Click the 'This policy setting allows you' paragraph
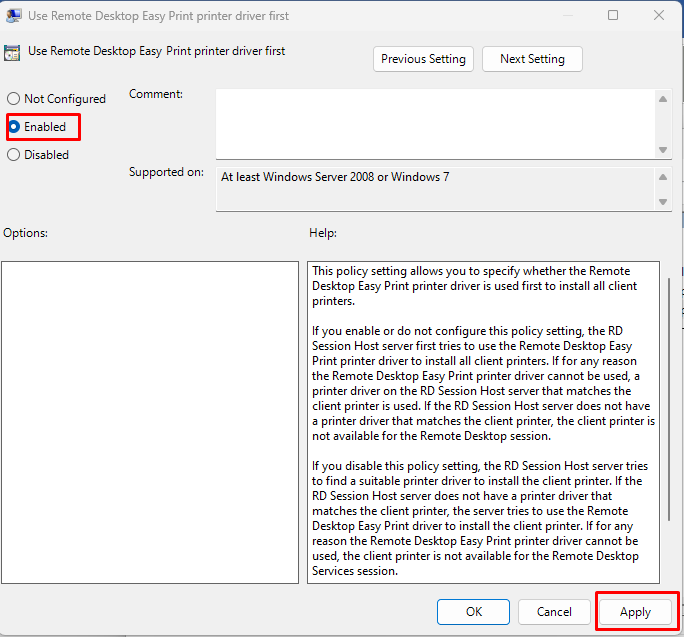Image resolution: width=684 pixels, height=637 pixels. click(x=475, y=286)
